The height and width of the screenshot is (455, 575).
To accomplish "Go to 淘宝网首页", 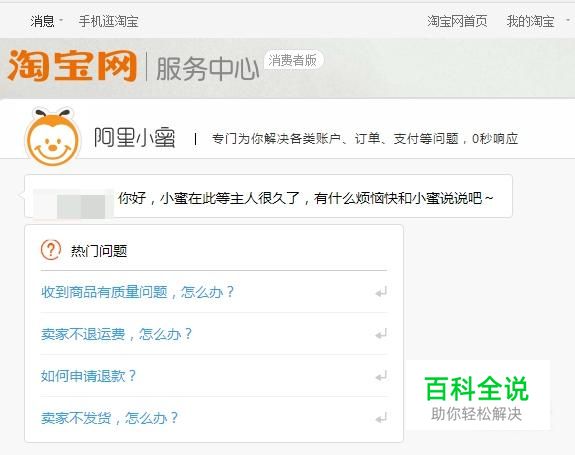I will click(x=457, y=21).
